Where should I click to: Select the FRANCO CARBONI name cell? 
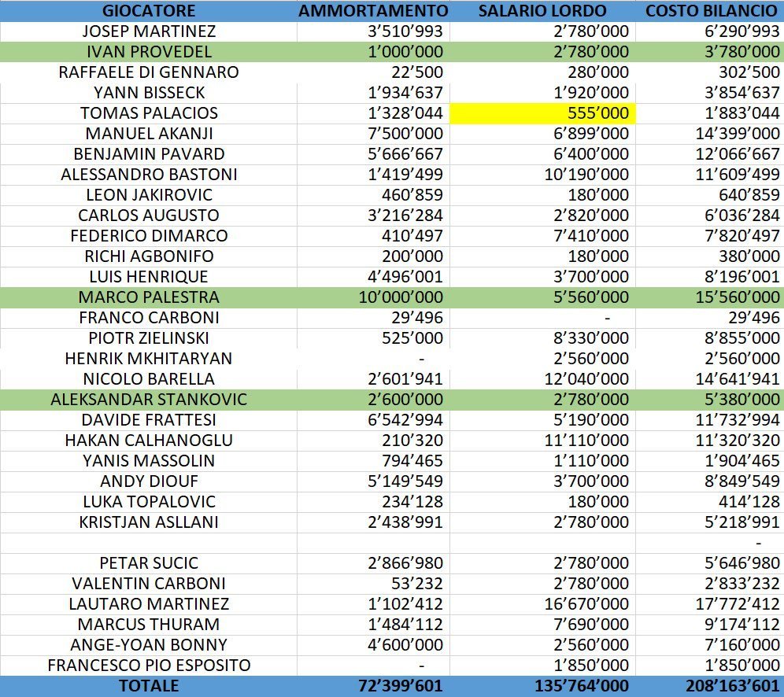(149, 319)
